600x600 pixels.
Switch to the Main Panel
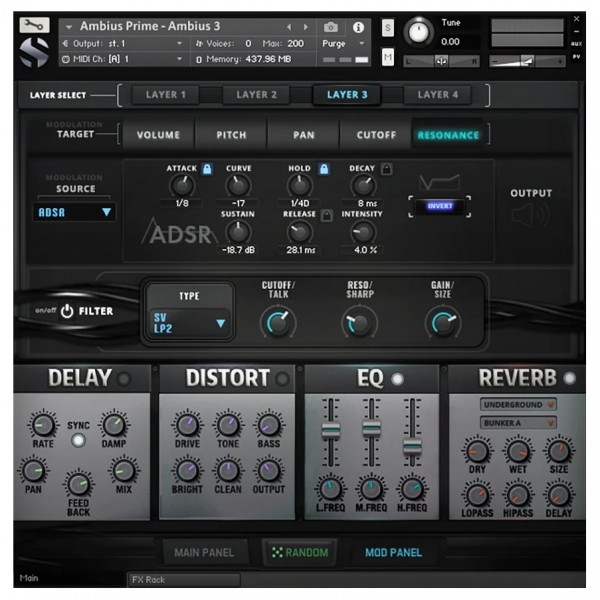click(204, 553)
